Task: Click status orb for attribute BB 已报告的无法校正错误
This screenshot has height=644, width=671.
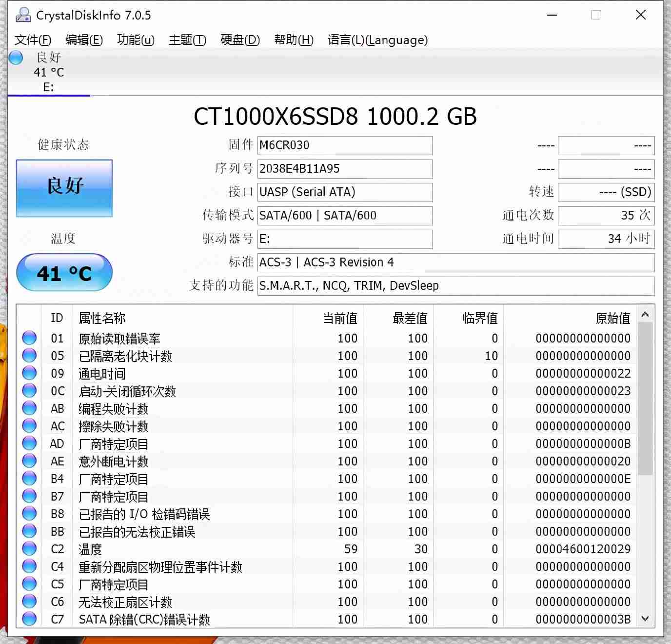Action: [x=29, y=531]
